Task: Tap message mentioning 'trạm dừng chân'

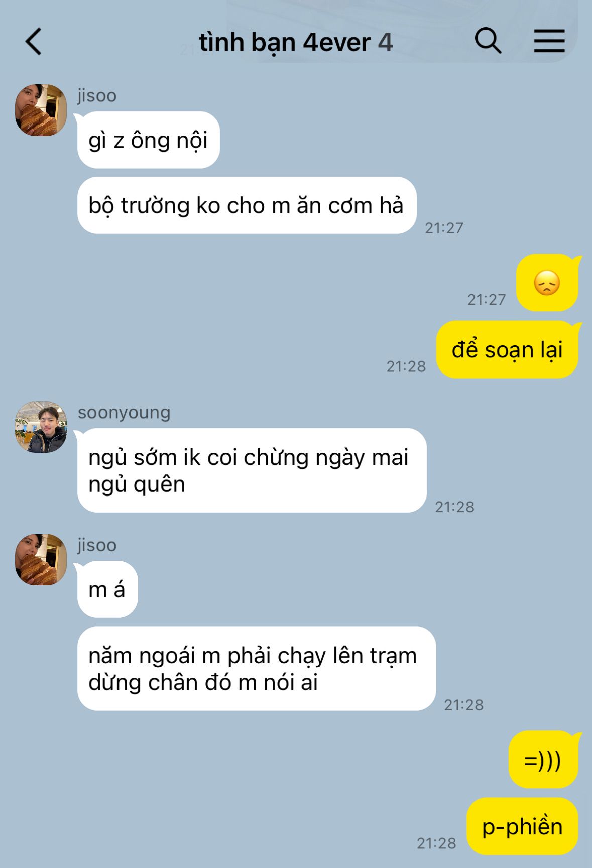Action: tap(256, 668)
